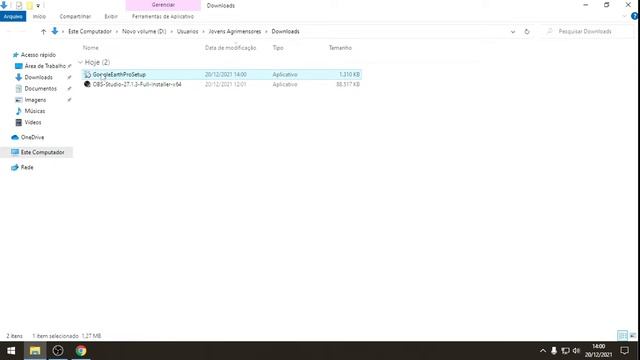Viewport: 640px width, 360px height.
Task: Open Vídeos in the sidebar
Action: 33,122
